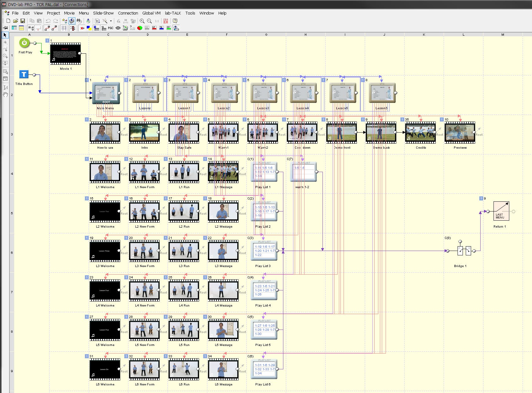Click the RT red label icon
The image size is (532, 393).
154,28
